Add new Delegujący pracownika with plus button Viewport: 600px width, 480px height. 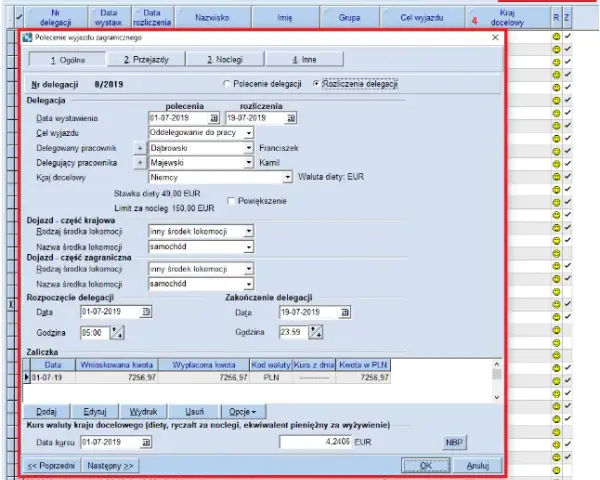pos(140,163)
